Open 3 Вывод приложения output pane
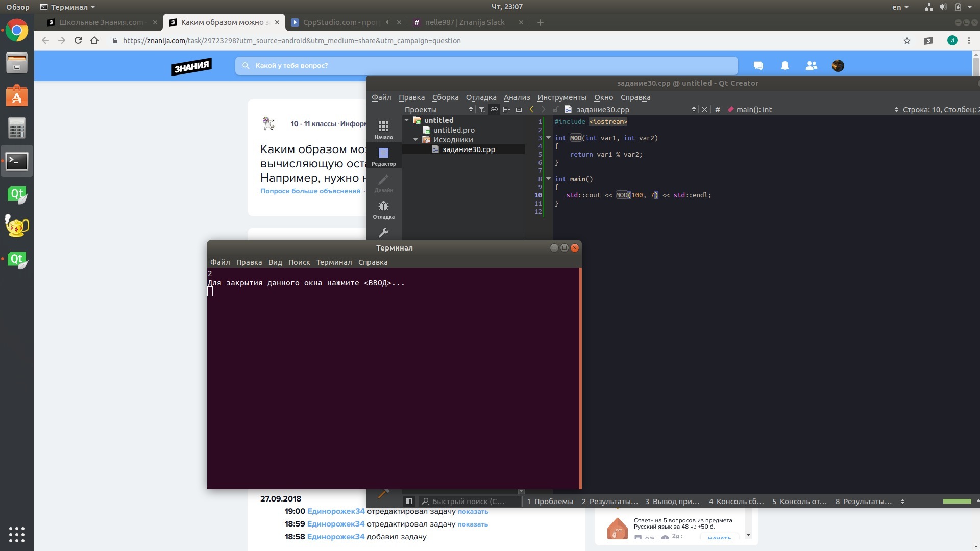The width and height of the screenshot is (980, 551). tap(672, 502)
